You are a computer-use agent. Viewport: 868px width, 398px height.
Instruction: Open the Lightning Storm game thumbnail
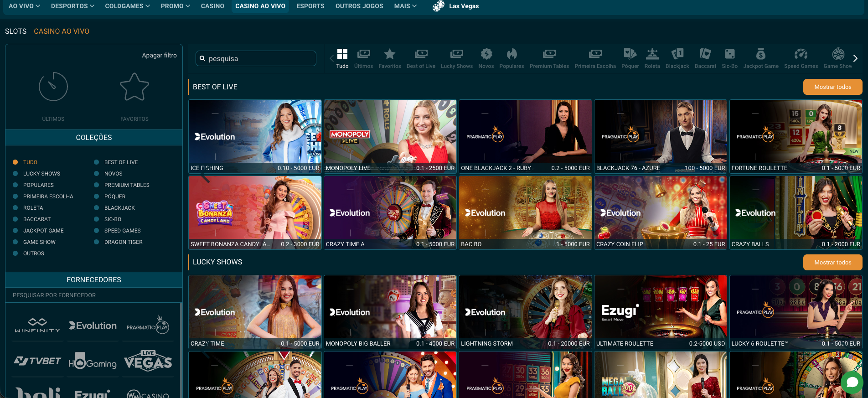pyautogui.click(x=525, y=312)
